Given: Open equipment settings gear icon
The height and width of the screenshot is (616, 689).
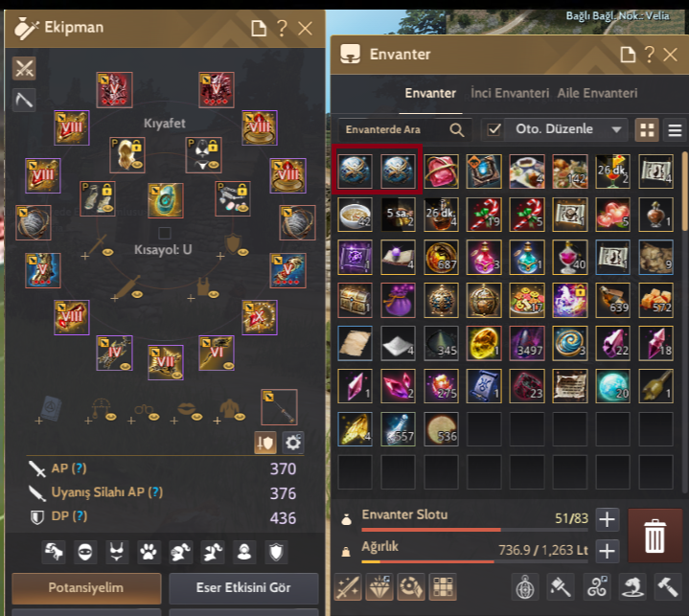Looking at the screenshot, I should [293, 443].
